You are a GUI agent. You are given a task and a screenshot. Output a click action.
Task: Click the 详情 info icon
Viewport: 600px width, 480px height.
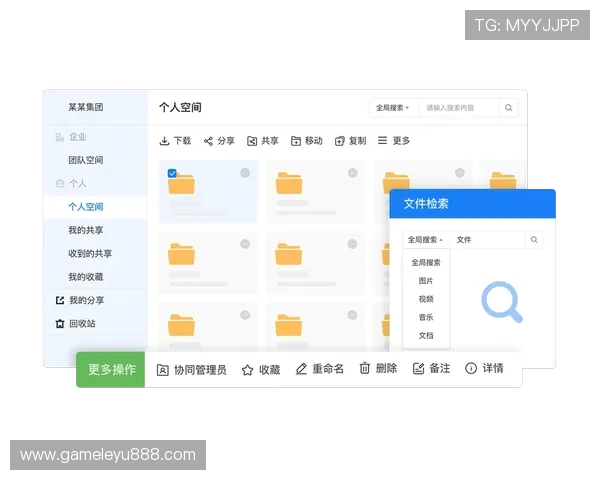(471, 368)
